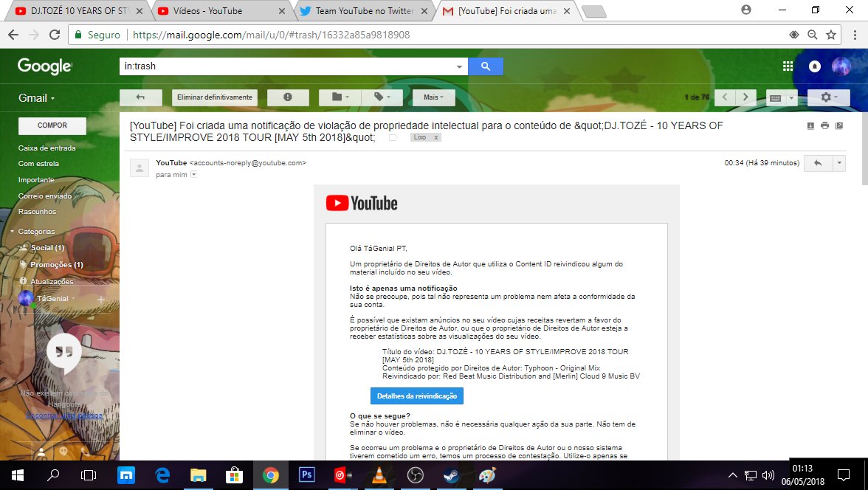The width and height of the screenshot is (868, 490).
Task: Click the Chrome address bar URL
Action: (272, 35)
